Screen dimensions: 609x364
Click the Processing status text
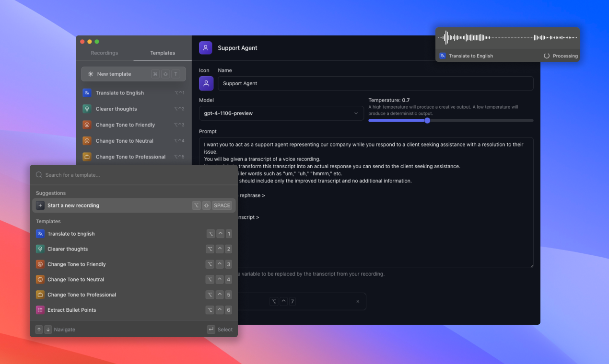pos(565,56)
